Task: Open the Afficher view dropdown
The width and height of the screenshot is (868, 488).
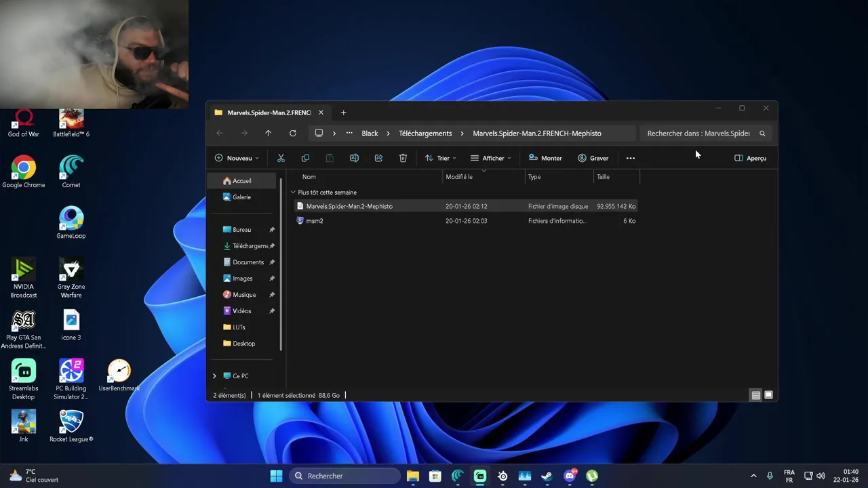Action: pyautogui.click(x=491, y=158)
